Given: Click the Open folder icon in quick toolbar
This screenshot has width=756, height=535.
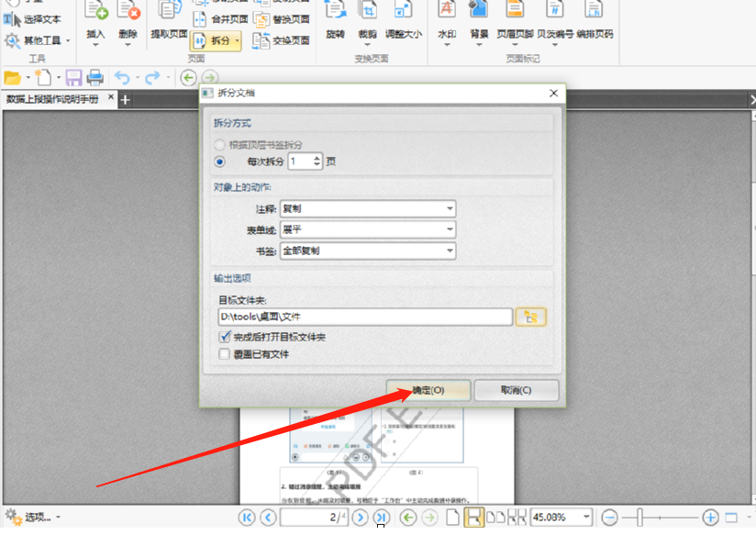Looking at the screenshot, I should tap(12, 78).
